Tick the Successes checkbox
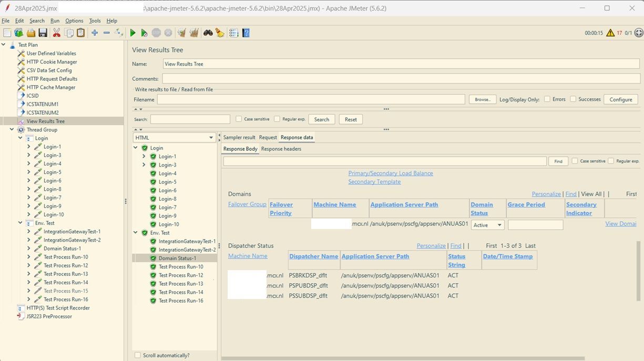 tap(573, 99)
